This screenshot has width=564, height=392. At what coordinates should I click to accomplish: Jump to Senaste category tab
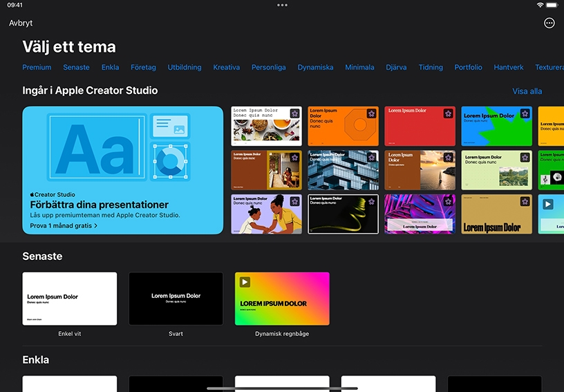76,67
